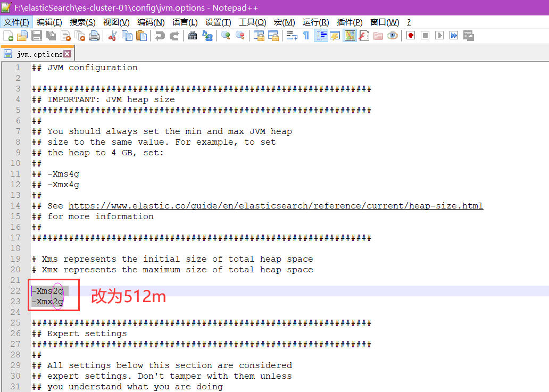Cut selection with the scissors icon
Screen dimensions: 549x392
point(112,36)
